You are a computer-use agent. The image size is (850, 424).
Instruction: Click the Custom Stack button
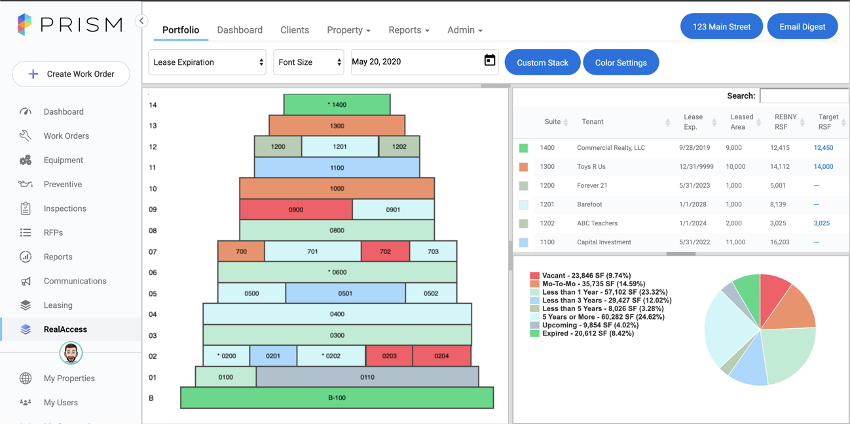click(543, 62)
